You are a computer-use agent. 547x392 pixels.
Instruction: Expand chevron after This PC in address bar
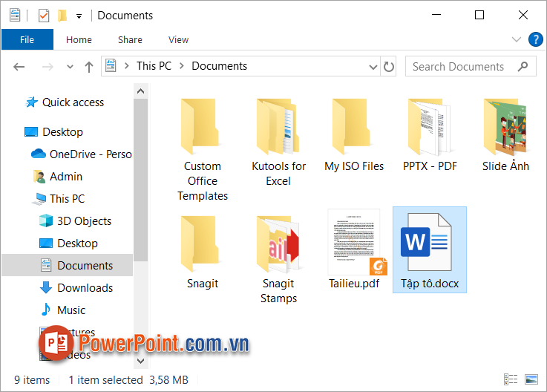pyautogui.click(x=181, y=66)
